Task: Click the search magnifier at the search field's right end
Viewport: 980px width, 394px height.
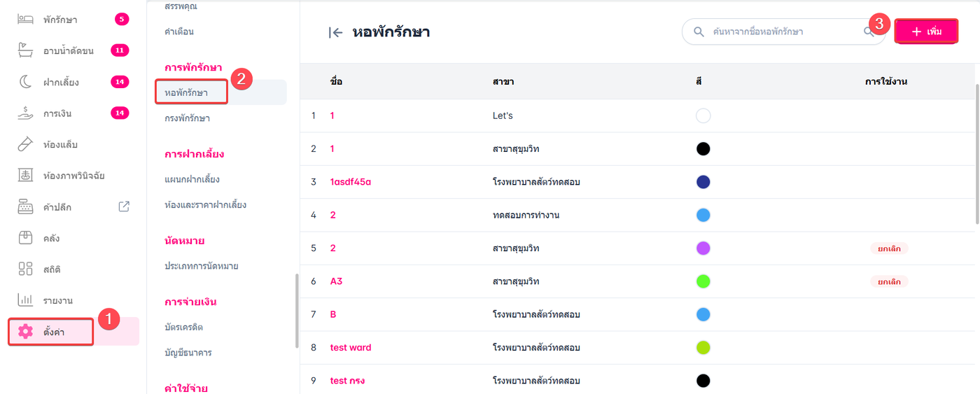Action: click(x=869, y=32)
